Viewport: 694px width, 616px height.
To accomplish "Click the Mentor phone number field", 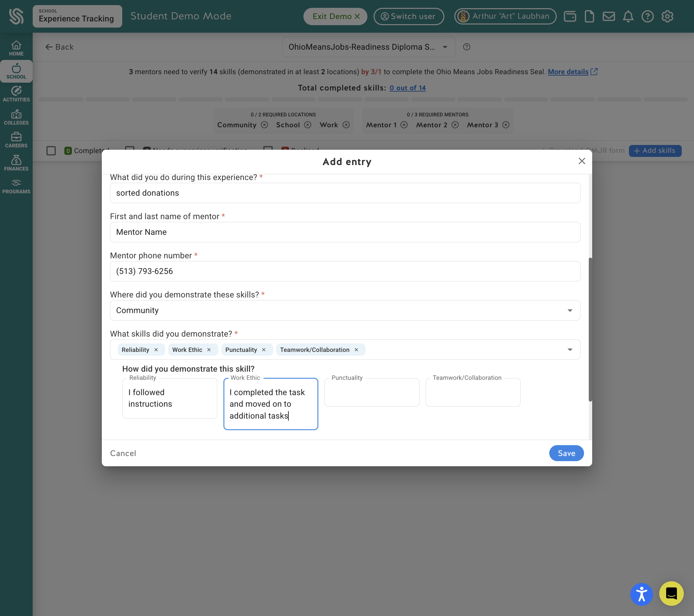I will point(345,271).
